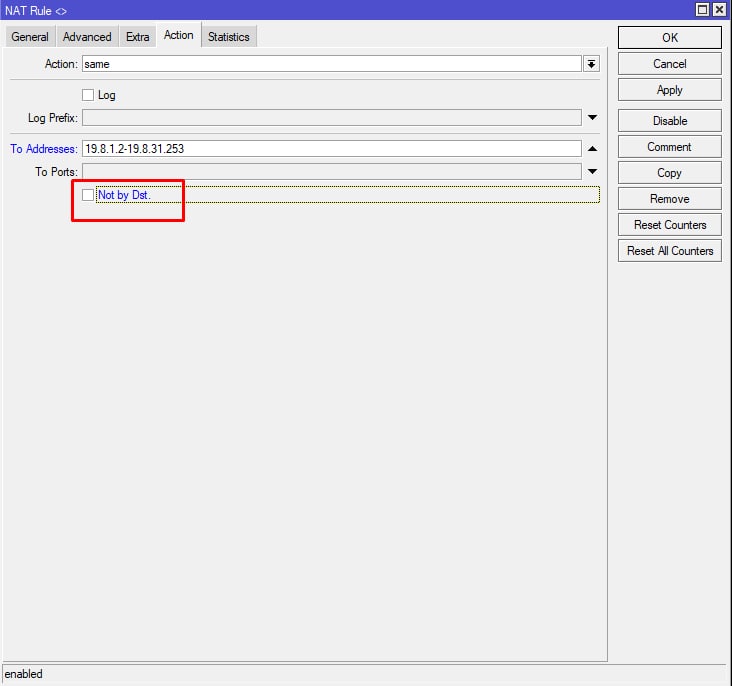Viewport: 732px width, 686px height.
Task: Maximize the NAT Rule window
Action: point(702,10)
